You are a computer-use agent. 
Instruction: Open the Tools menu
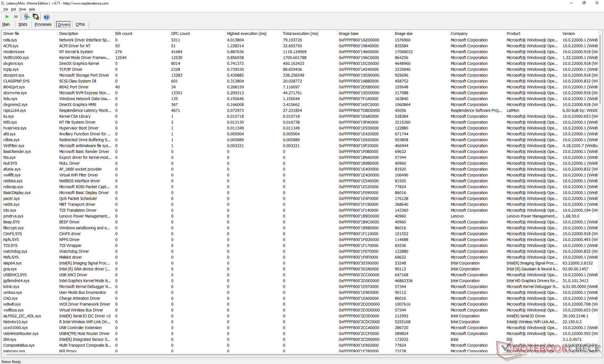pyautogui.click(x=22, y=9)
